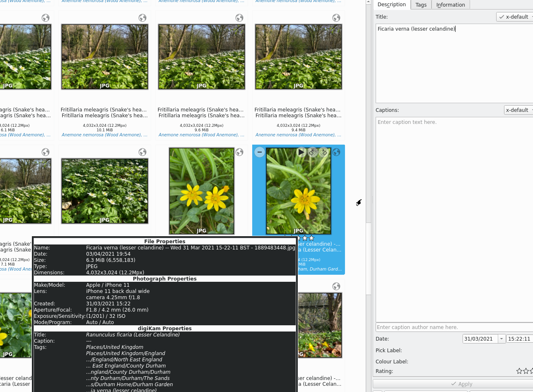The height and width of the screenshot is (392, 533).
Task: Click the Anemone nemorosa tag link under second thumbnail
Action: [x=104, y=135]
